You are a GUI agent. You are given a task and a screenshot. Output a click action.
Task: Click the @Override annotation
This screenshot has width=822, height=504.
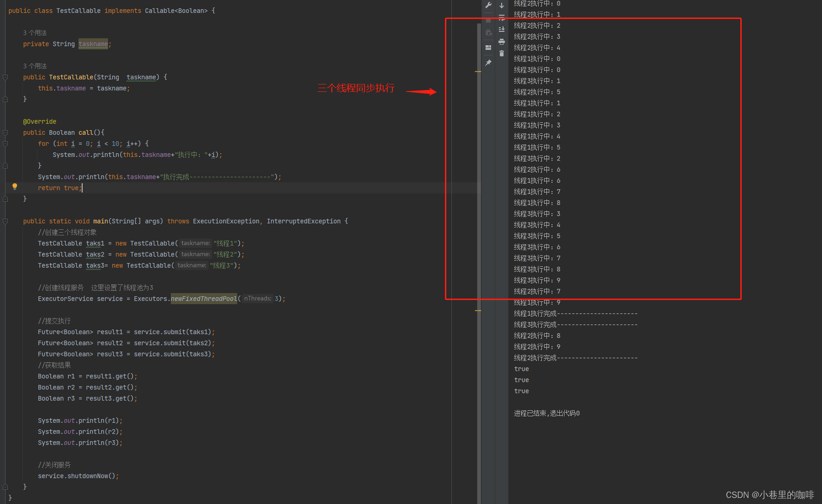coord(40,121)
